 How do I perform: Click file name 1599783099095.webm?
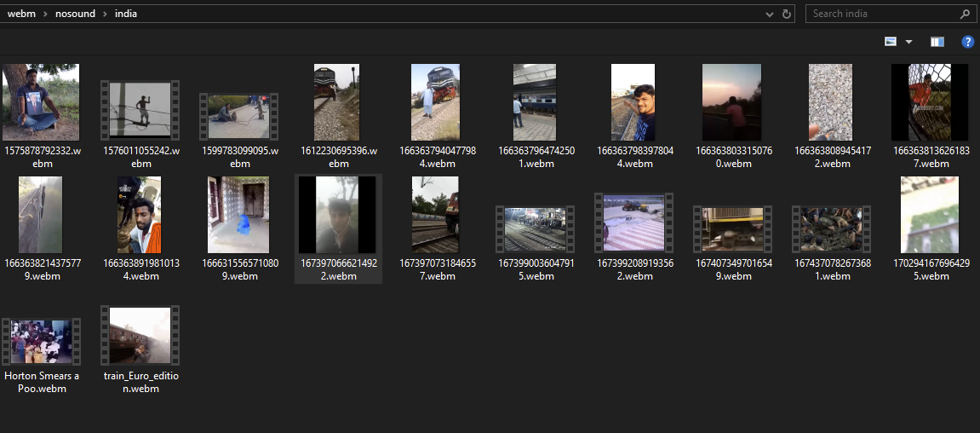click(x=238, y=158)
